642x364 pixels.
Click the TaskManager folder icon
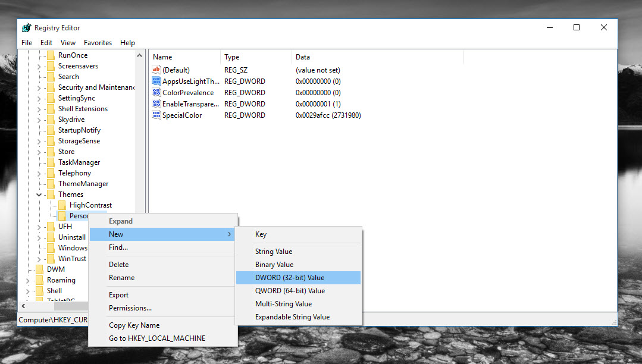click(50, 162)
